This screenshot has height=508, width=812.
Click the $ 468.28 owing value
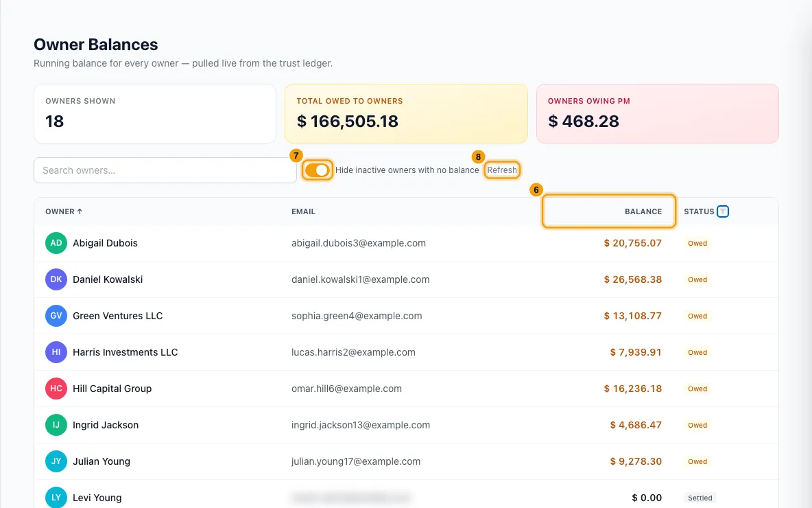[584, 122]
